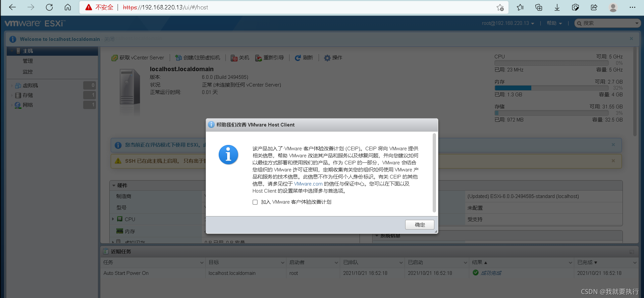This screenshot has width=644, height=298.
Task: Open the 已启动 column dropdown
Action: pyautogui.click(x=466, y=262)
